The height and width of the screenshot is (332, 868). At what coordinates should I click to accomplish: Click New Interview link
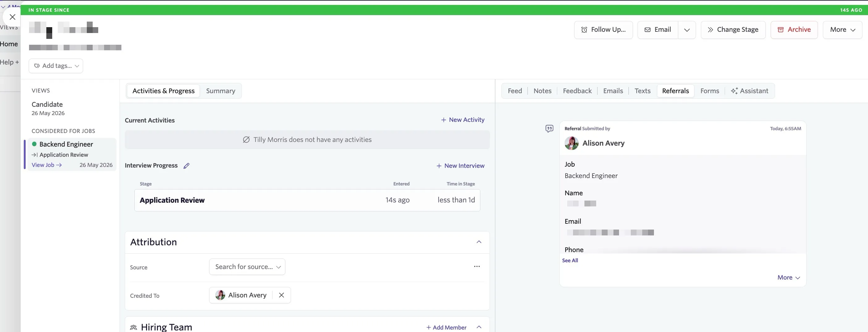click(x=460, y=166)
